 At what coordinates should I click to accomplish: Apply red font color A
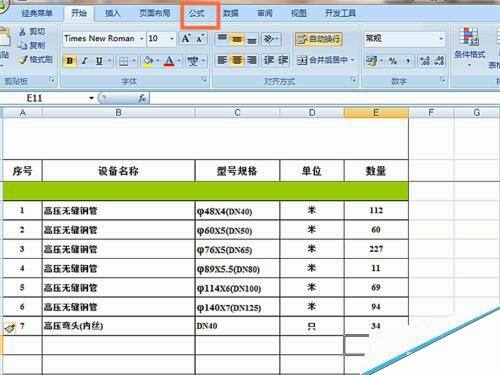tap(169, 61)
